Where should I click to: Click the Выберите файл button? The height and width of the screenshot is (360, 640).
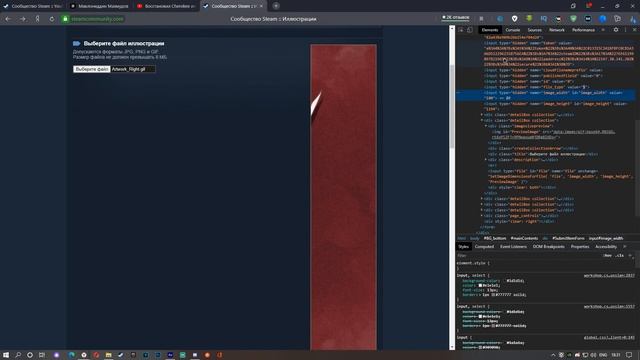pos(91,69)
